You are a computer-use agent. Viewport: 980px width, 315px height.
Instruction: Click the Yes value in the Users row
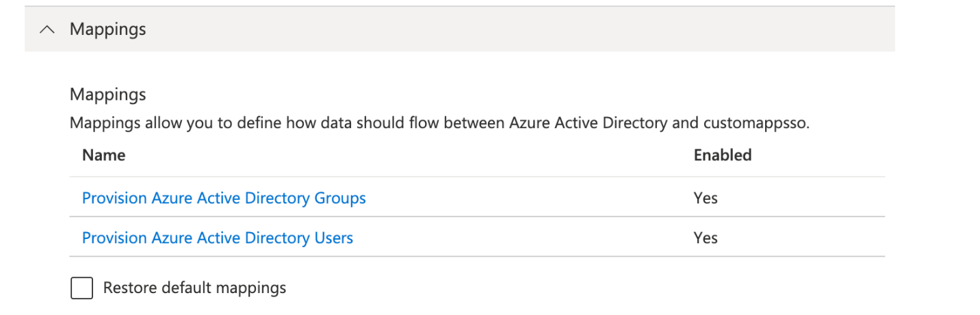click(706, 238)
